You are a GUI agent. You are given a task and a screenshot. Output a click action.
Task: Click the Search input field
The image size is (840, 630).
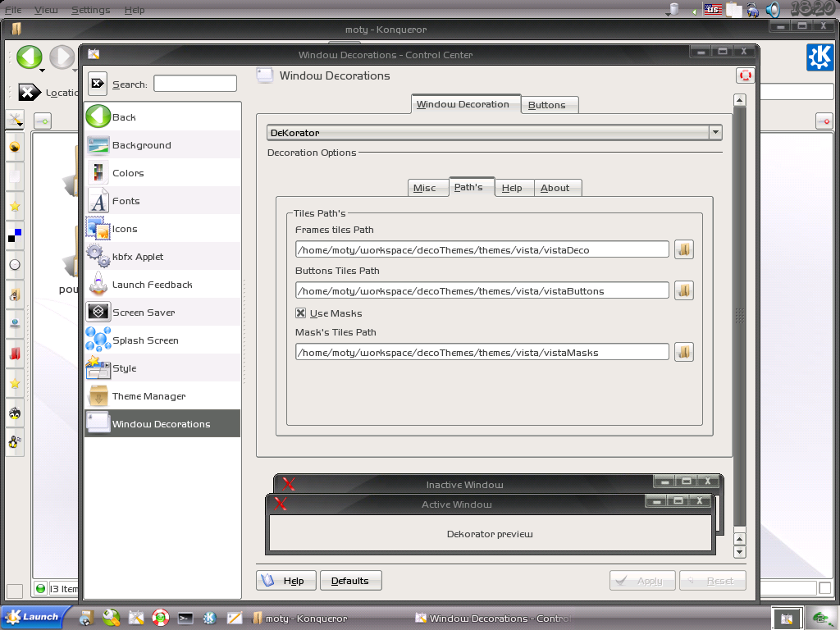tap(195, 84)
